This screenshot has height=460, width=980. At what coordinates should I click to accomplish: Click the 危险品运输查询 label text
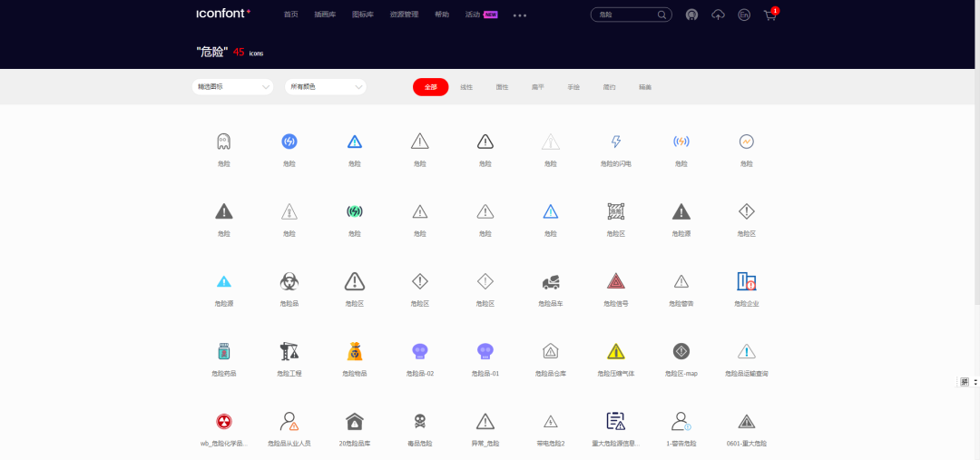(x=746, y=374)
